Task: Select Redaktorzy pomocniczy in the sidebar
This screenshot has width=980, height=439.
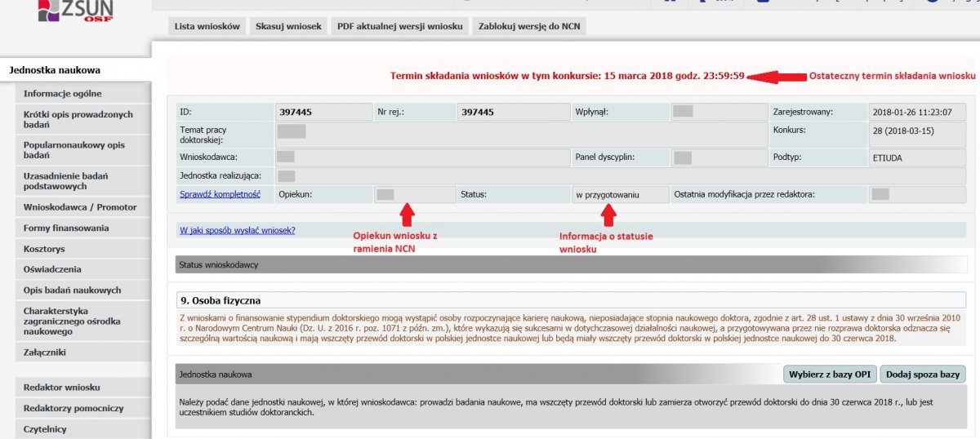Action: tap(73, 408)
